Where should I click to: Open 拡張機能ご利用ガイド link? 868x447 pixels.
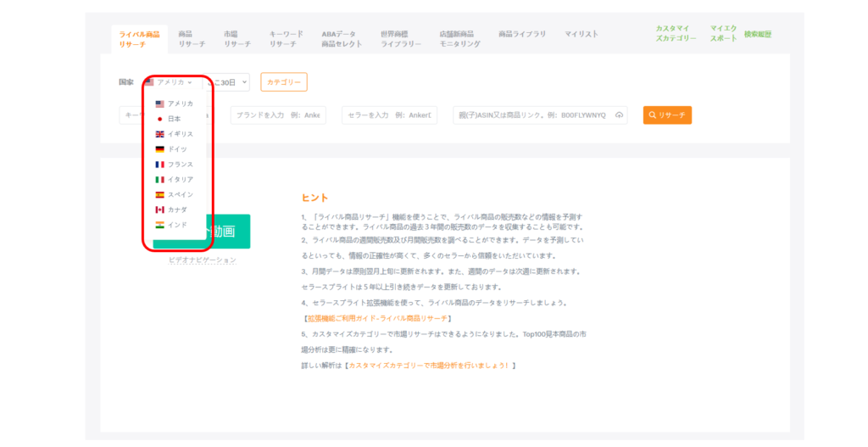pyautogui.click(x=377, y=318)
